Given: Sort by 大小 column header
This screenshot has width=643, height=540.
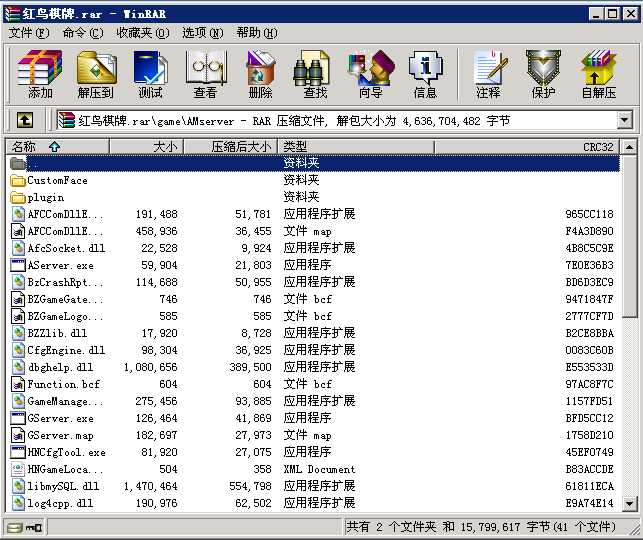Looking at the screenshot, I should (146, 146).
